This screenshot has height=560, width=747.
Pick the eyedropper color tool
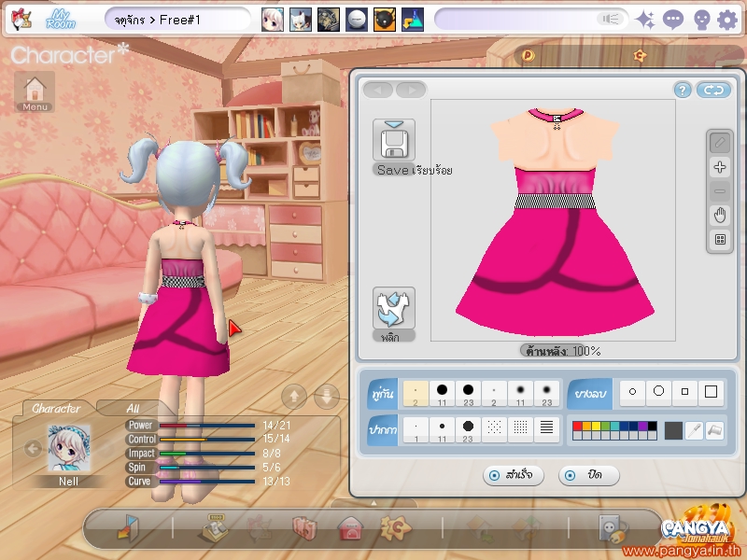(694, 430)
